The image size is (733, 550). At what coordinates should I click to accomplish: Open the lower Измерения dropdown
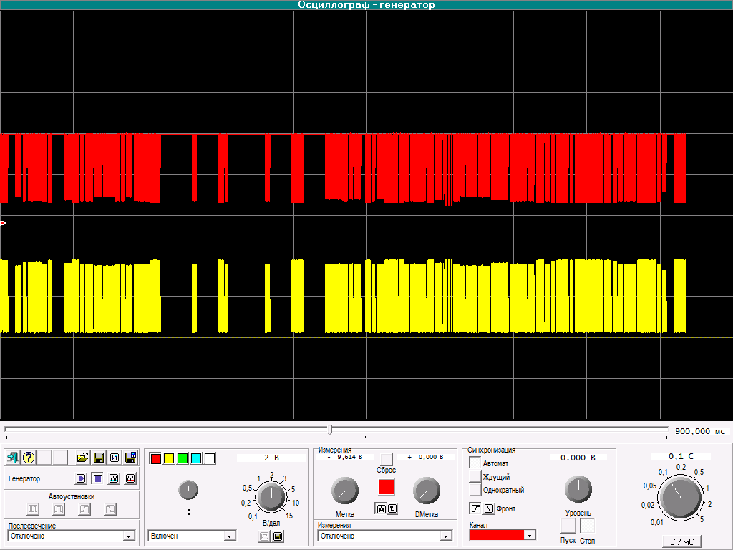[x=446, y=536]
